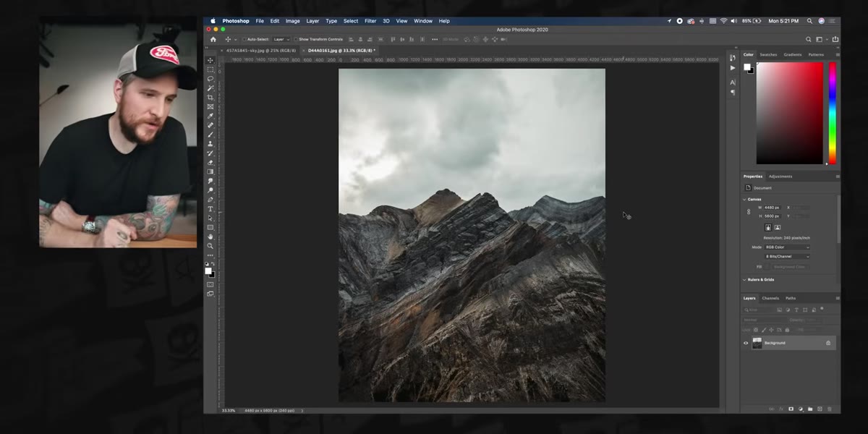Select the Clone Stamp tool
This screenshot has height=434, width=868.
[x=210, y=144]
